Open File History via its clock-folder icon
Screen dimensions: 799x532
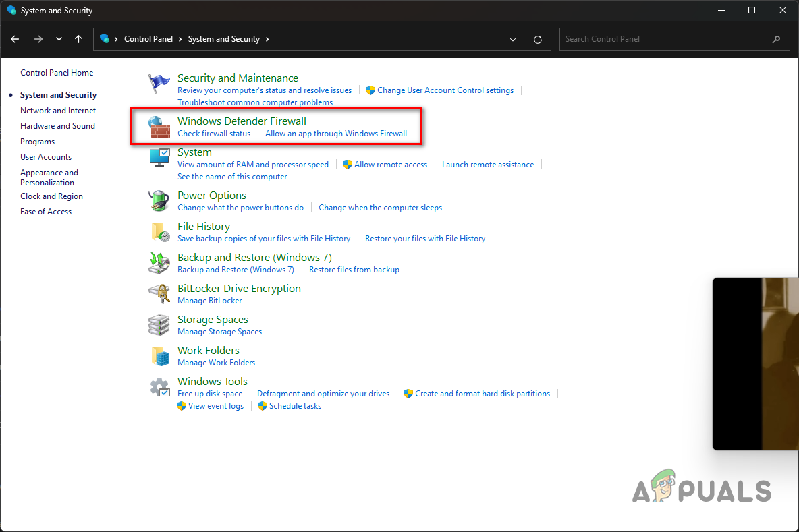(x=159, y=231)
